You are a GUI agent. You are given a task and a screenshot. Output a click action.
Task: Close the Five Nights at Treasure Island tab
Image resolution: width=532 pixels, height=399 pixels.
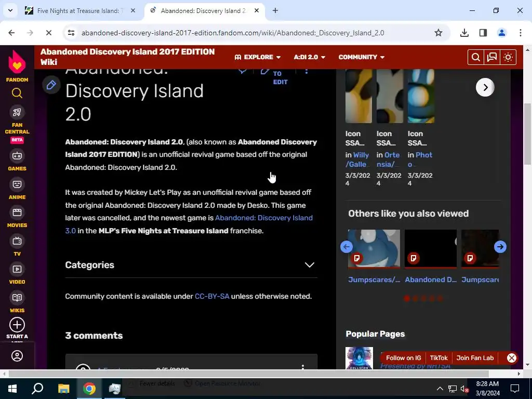(133, 10)
